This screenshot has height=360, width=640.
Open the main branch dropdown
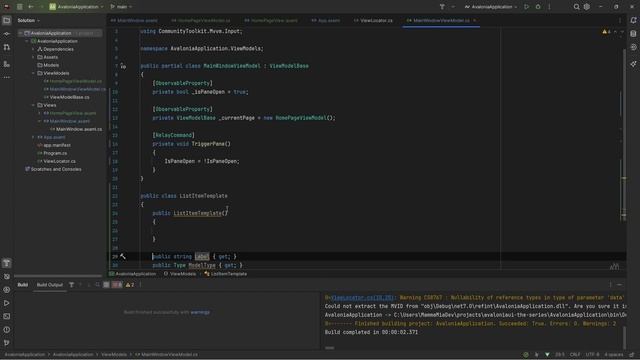(121, 7)
